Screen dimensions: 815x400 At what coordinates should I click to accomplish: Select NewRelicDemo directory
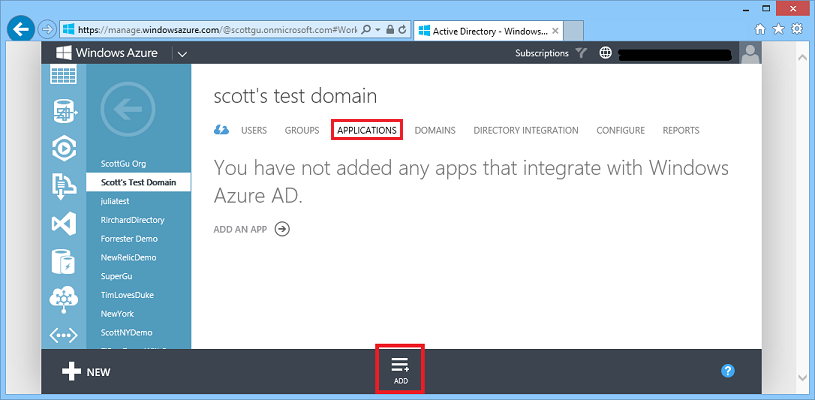click(x=128, y=257)
